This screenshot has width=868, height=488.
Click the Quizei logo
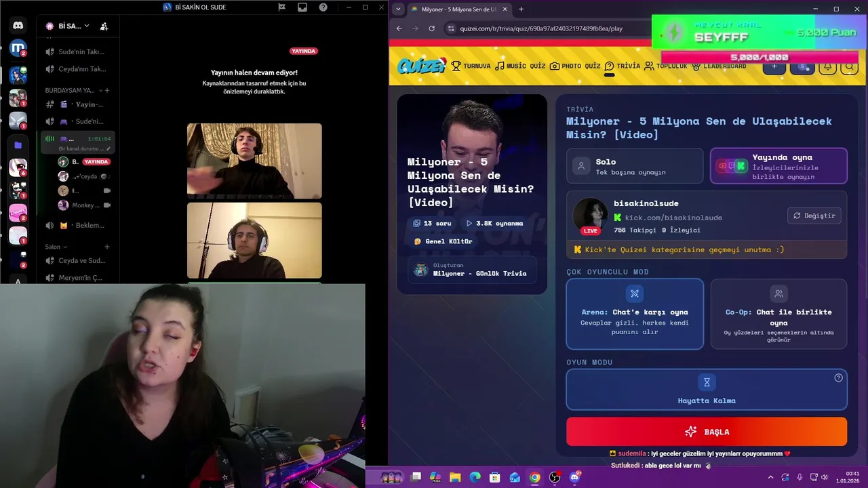[x=421, y=66]
